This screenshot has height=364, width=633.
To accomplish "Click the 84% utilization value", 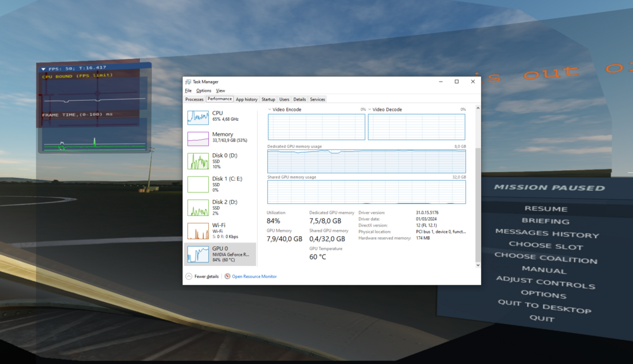I will coord(273,221).
